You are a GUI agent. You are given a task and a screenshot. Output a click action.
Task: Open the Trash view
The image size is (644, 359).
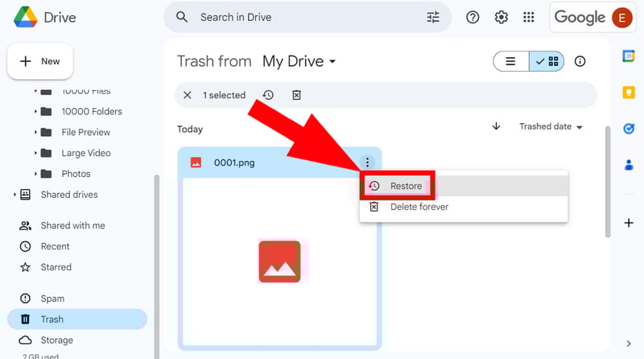(77, 320)
